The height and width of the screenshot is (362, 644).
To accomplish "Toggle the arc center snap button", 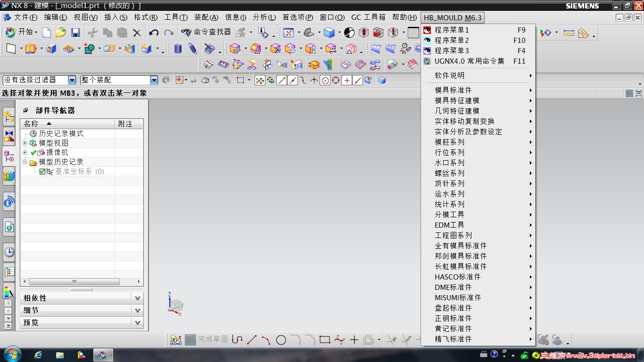I will point(325,81).
